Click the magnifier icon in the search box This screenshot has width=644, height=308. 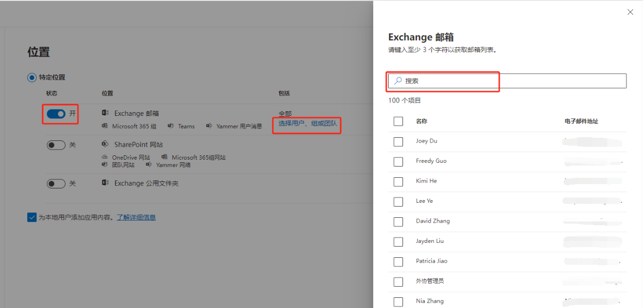pos(398,81)
